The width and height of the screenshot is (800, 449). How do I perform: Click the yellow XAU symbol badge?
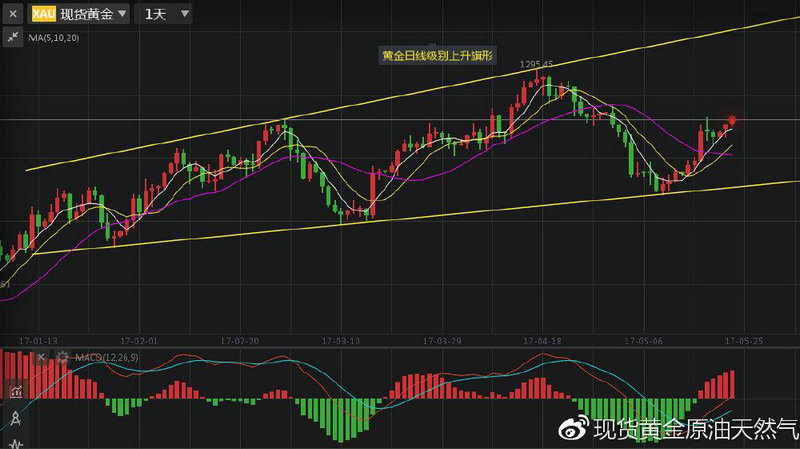(x=43, y=14)
